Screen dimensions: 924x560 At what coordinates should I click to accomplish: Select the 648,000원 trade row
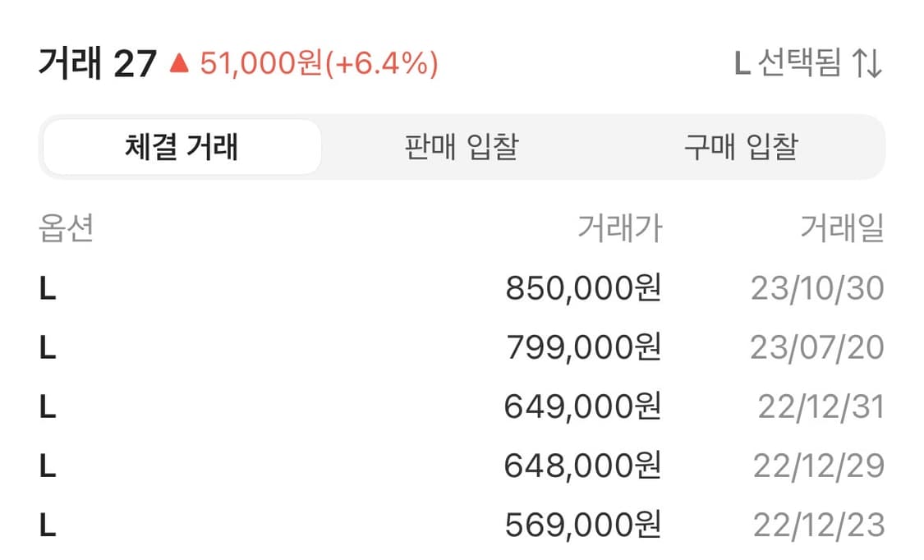[x=460, y=465]
